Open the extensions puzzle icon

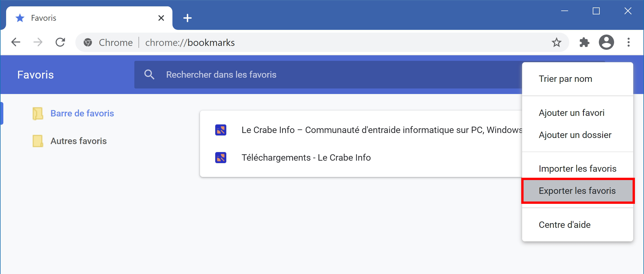pos(584,42)
